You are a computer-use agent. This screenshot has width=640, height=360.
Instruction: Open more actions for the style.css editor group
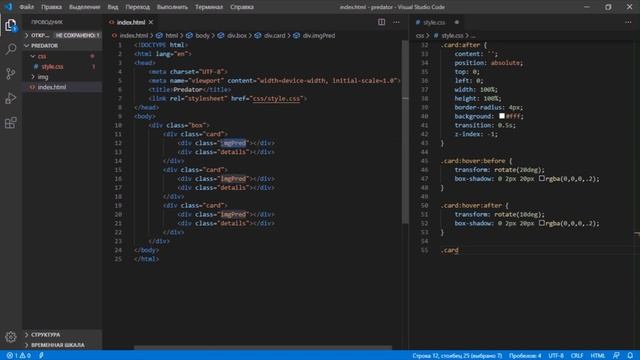coord(628,22)
